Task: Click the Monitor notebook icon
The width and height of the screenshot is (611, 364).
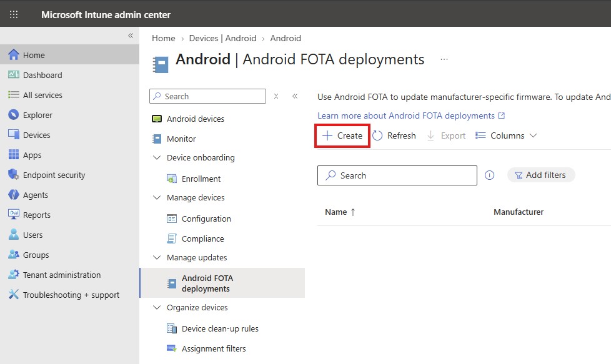Action: tap(157, 139)
